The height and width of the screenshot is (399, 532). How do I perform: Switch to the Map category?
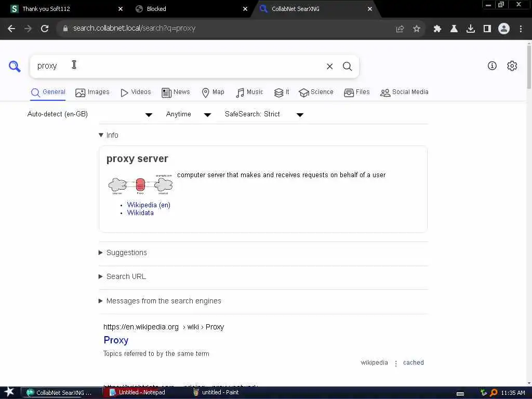(x=213, y=92)
